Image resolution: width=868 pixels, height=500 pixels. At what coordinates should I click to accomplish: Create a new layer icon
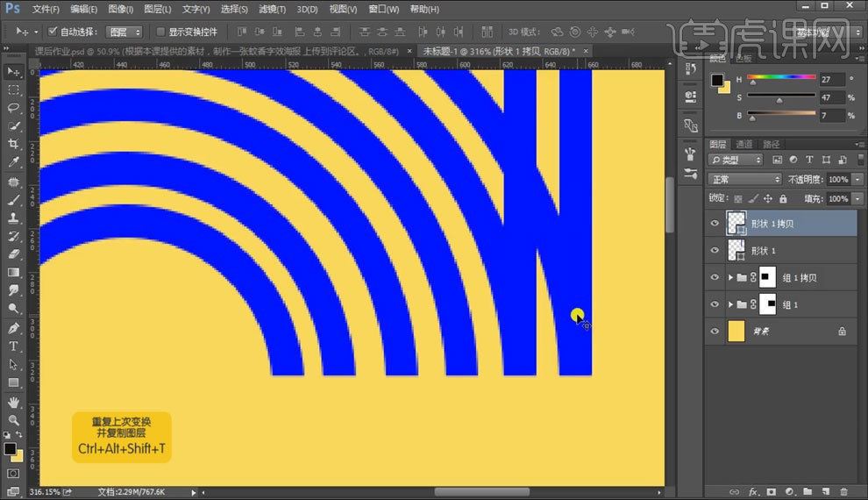click(826, 492)
